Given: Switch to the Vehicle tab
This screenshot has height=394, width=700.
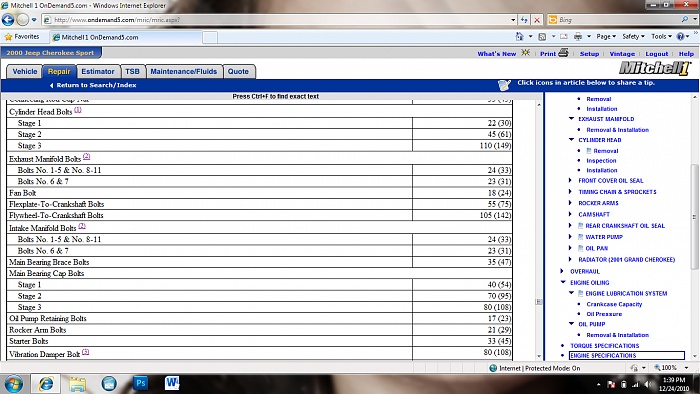Looking at the screenshot, I should point(25,71).
